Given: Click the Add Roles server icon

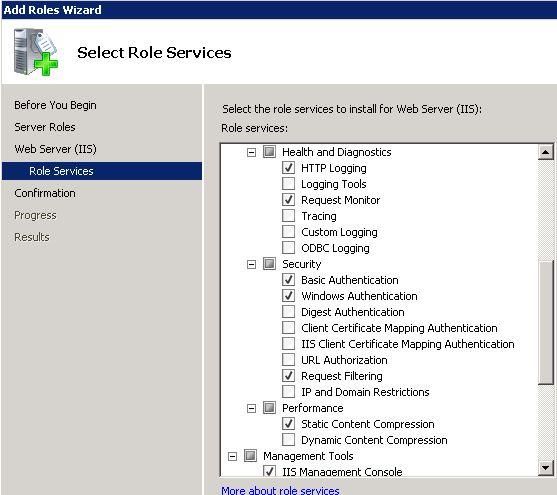Looking at the screenshot, I should coord(36,52).
